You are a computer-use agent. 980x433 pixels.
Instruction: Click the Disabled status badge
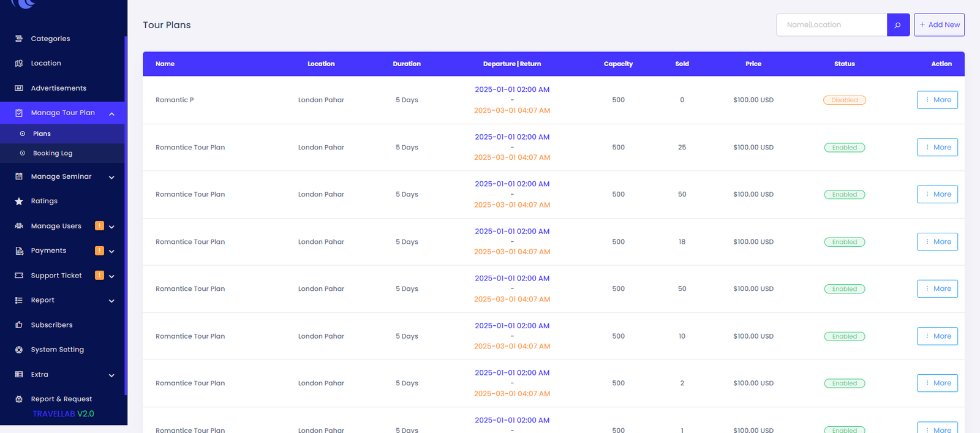(844, 100)
